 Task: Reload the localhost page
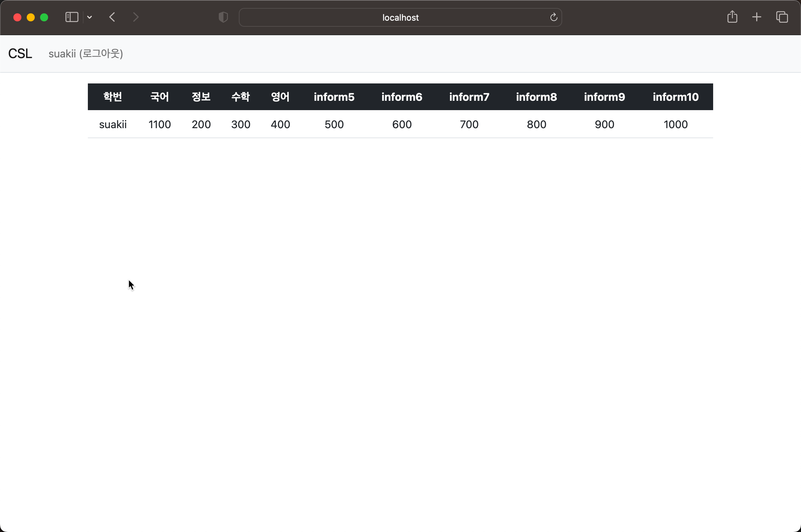tap(553, 17)
